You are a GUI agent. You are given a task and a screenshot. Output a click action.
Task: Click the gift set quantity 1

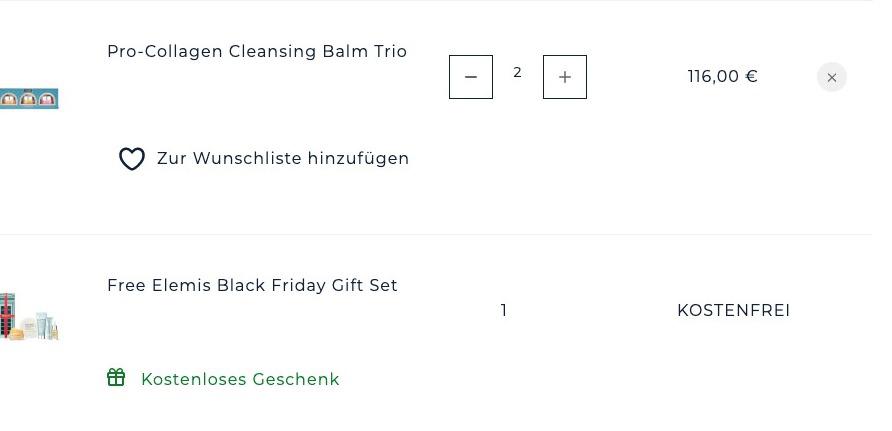pyautogui.click(x=503, y=310)
